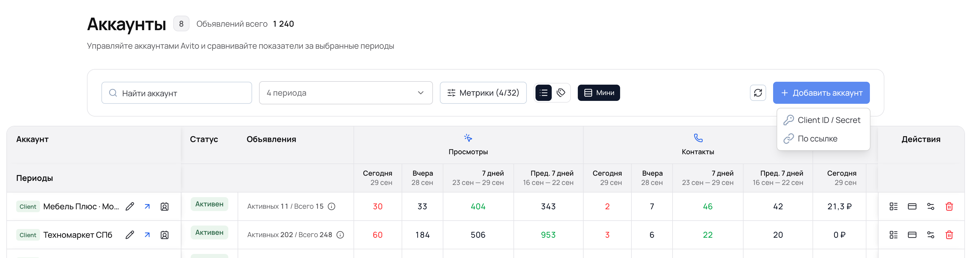Choose Client ID / Secret option
The height and width of the screenshot is (258, 980).
tap(823, 120)
